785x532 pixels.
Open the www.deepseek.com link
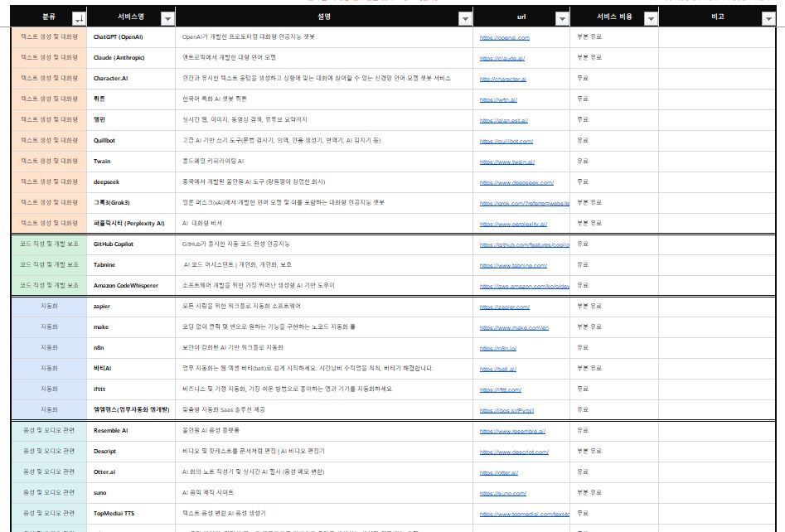point(516,182)
